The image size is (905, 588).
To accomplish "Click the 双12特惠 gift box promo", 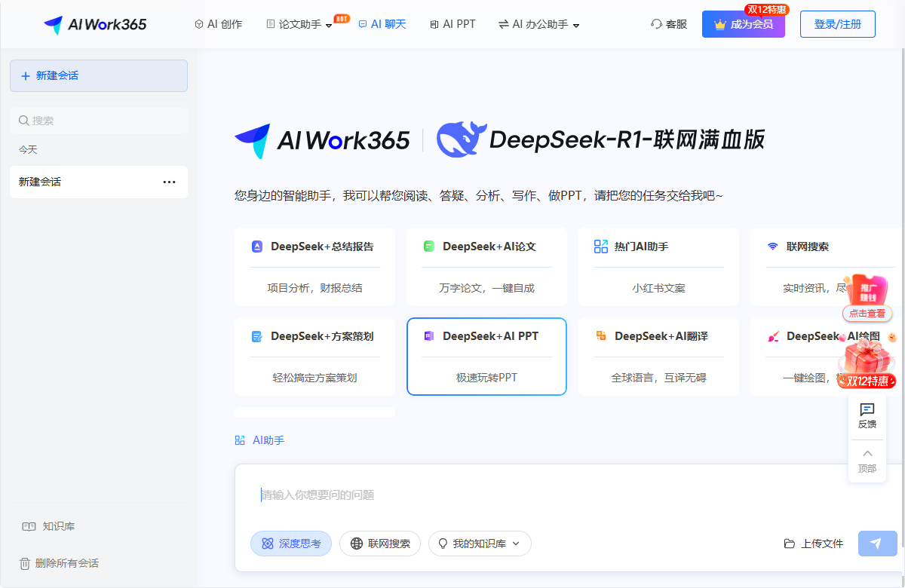I will click(x=867, y=363).
